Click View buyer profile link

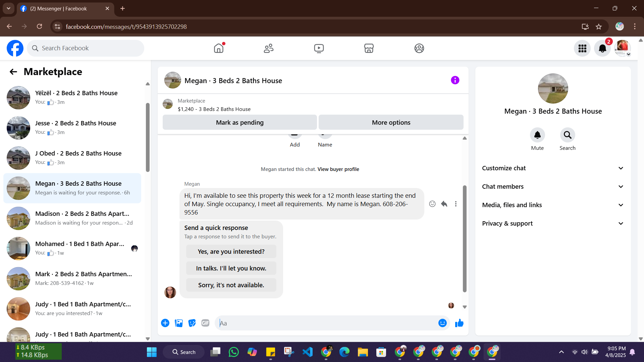tap(338, 169)
